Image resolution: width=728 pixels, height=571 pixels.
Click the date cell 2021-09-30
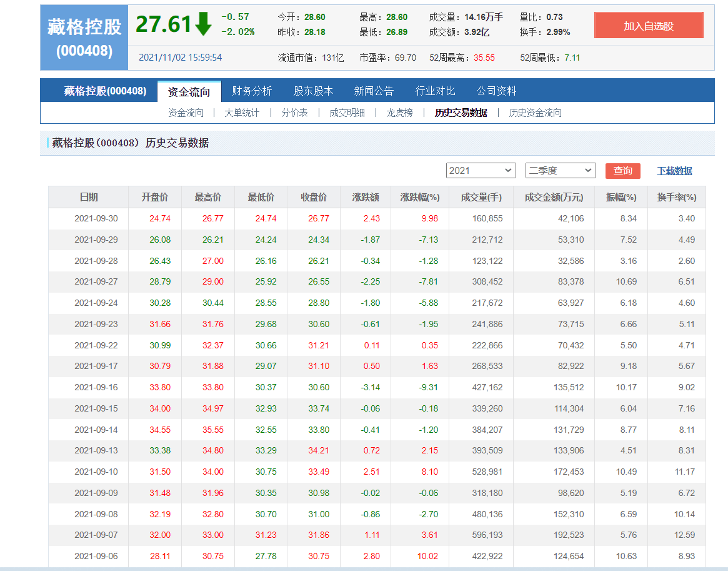[x=96, y=218]
